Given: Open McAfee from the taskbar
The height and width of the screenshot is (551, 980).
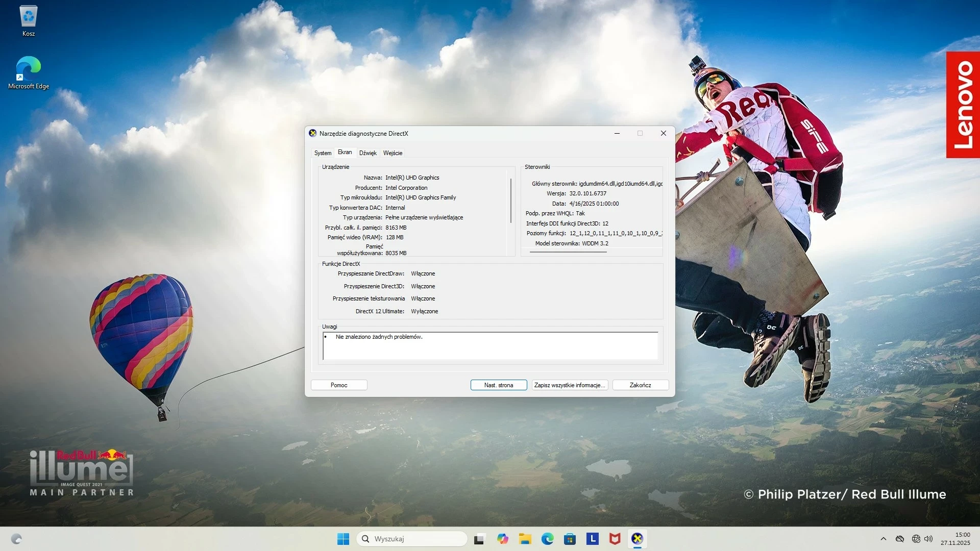Looking at the screenshot, I should tap(615, 538).
